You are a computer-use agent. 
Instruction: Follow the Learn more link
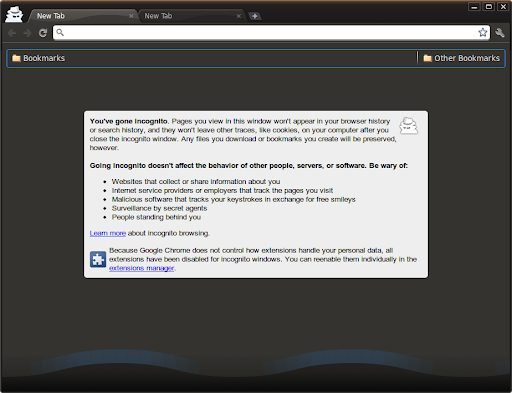click(x=108, y=233)
